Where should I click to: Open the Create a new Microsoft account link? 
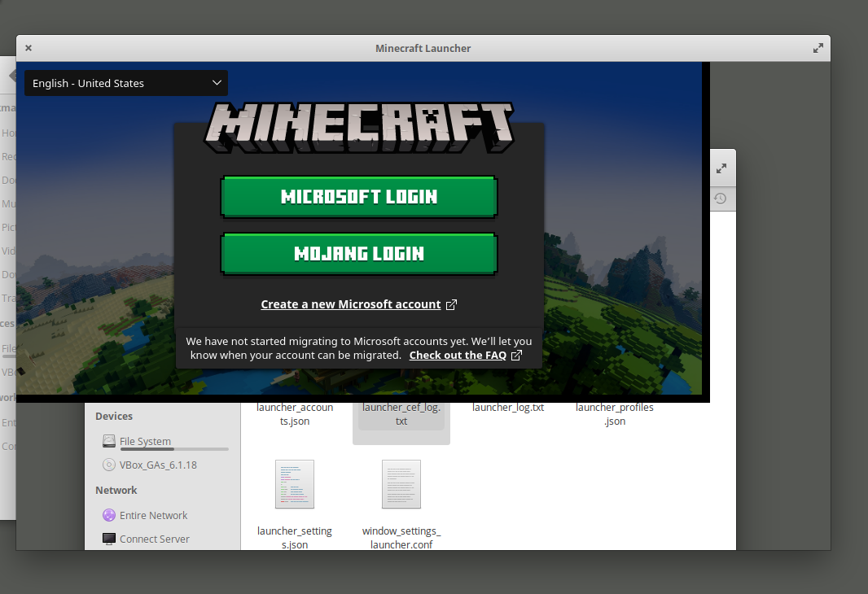point(350,304)
